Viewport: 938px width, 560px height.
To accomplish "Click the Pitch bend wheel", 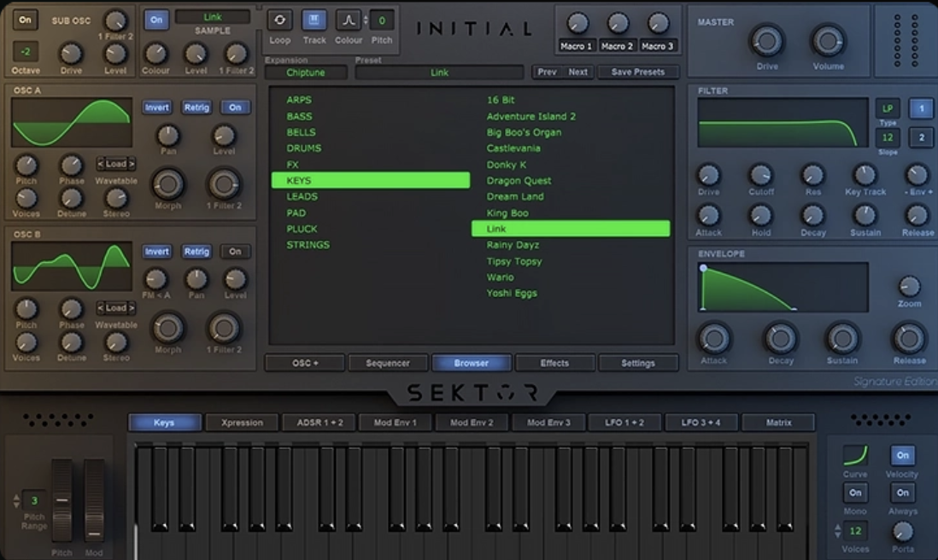I will (62, 500).
